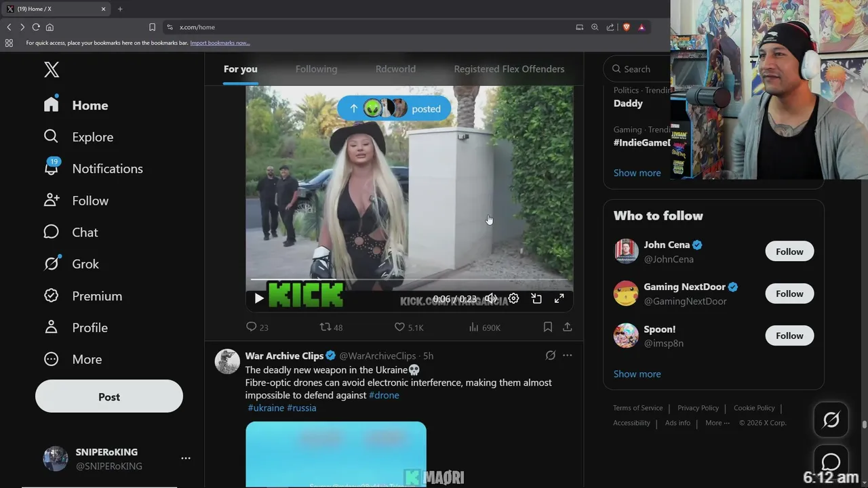Play the Kick video
868x488 pixels.
(x=259, y=298)
